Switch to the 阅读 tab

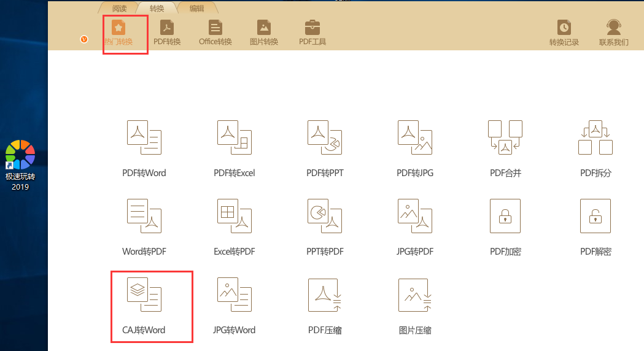coord(119,8)
